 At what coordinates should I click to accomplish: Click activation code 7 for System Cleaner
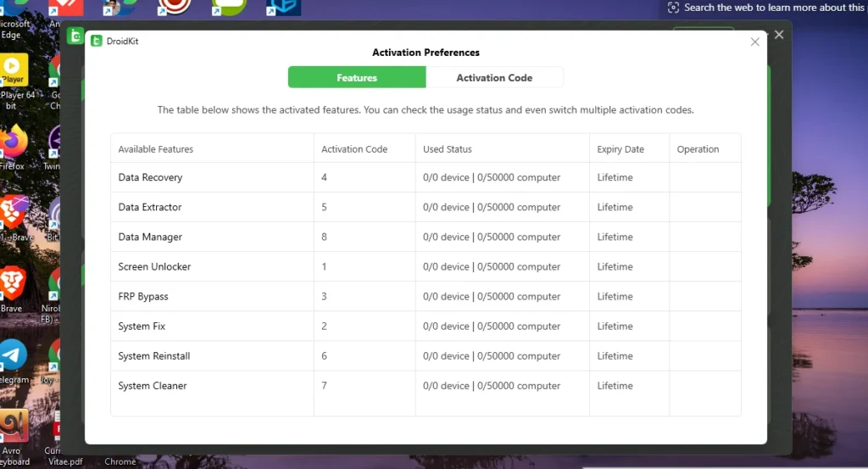pyautogui.click(x=324, y=386)
